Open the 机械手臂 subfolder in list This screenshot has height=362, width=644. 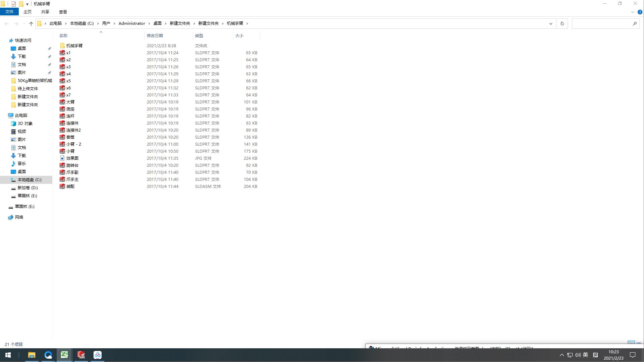(x=74, y=46)
